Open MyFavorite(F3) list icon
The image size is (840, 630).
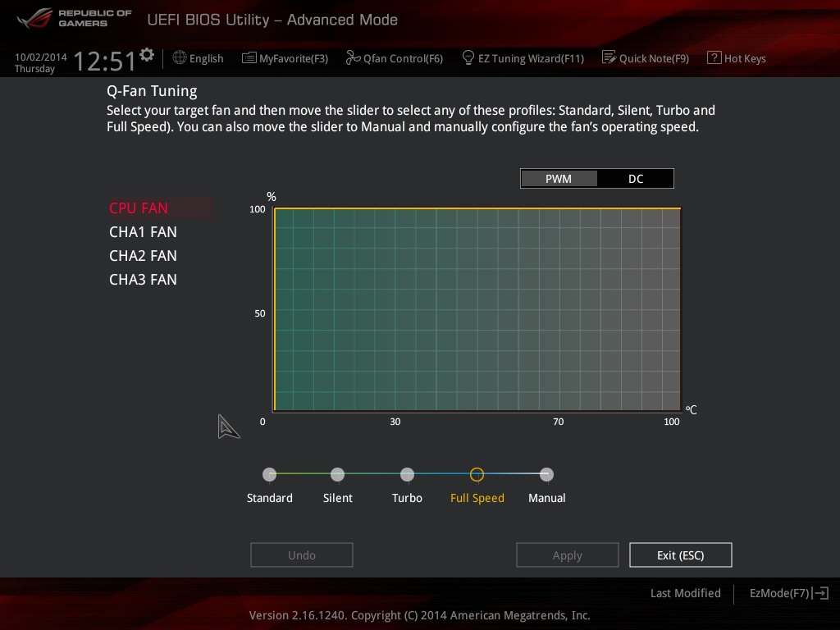tap(249, 58)
